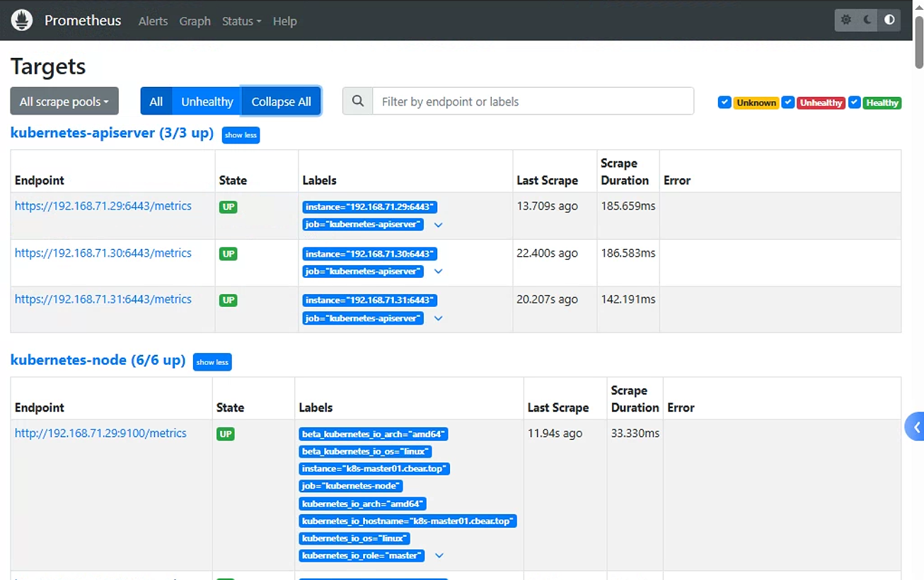Open the Alerts page
The width and height of the screenshot is (924, 580).
pyautogui.click(x=153, y=21)
